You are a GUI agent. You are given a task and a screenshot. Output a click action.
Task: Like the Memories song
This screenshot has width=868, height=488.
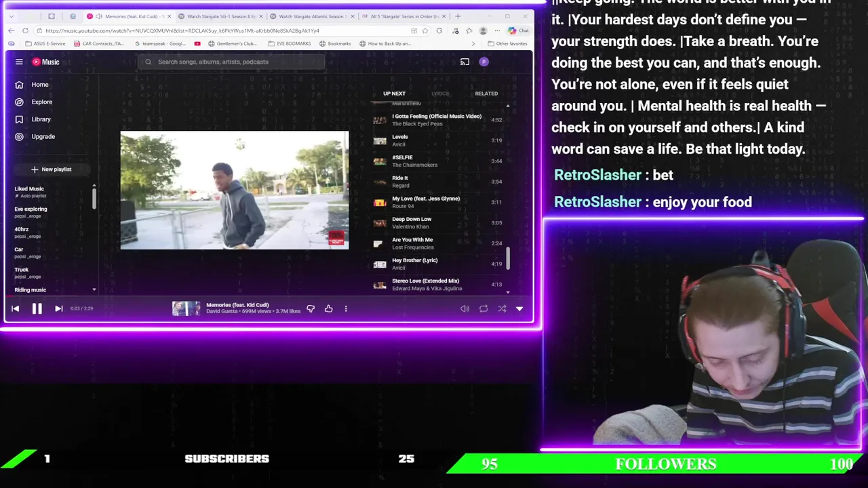coord(328,308)
